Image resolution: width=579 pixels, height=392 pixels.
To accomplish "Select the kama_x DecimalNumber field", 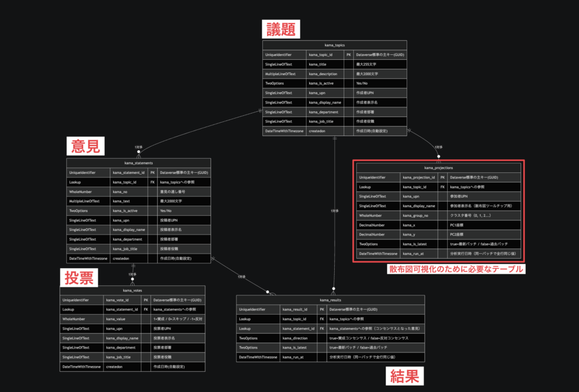I will (x=408, y=225).
